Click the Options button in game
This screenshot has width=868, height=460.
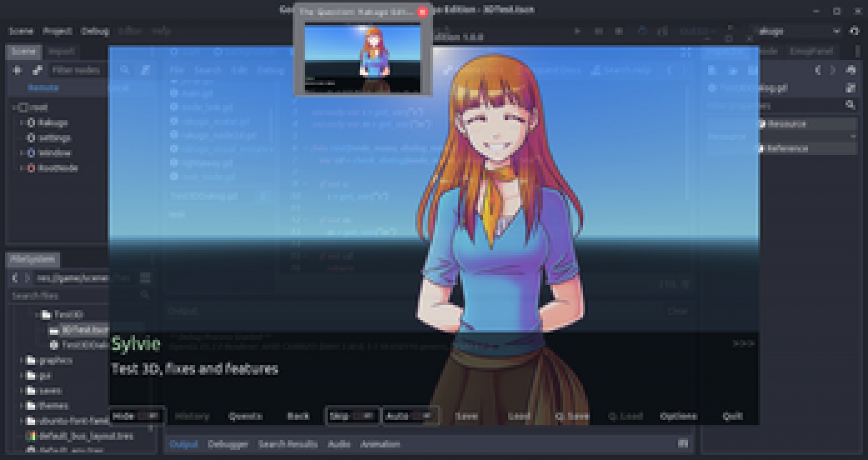click(x=678, y=416)
